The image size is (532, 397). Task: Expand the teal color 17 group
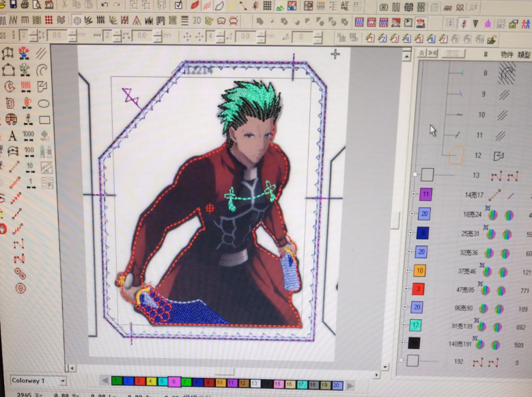coord(404,325)
